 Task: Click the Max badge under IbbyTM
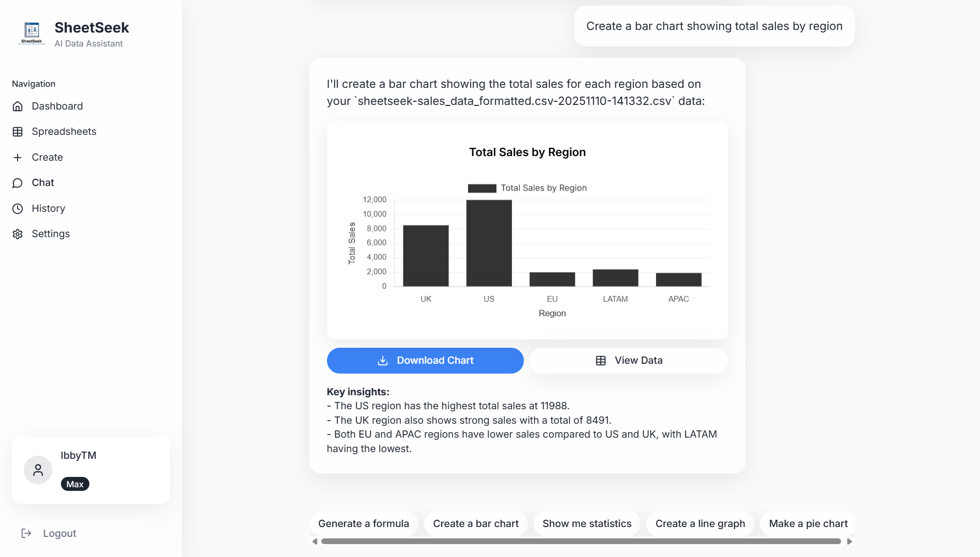[x=75, y=484]
